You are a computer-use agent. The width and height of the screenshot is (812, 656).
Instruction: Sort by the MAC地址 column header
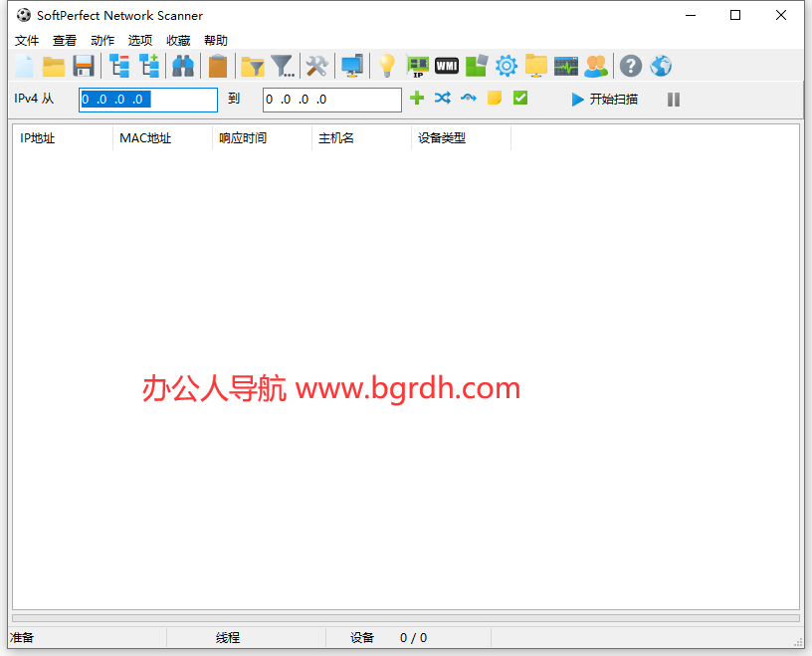coord(162,137)
